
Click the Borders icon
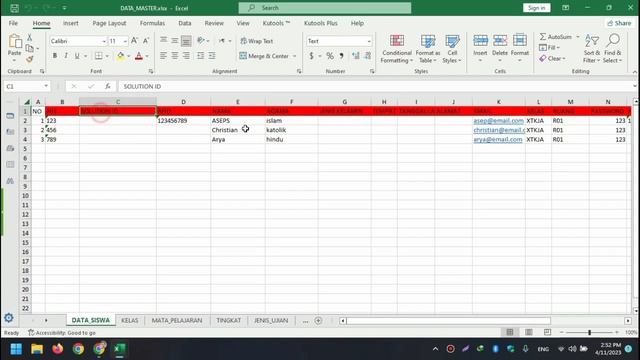(99, 56)
